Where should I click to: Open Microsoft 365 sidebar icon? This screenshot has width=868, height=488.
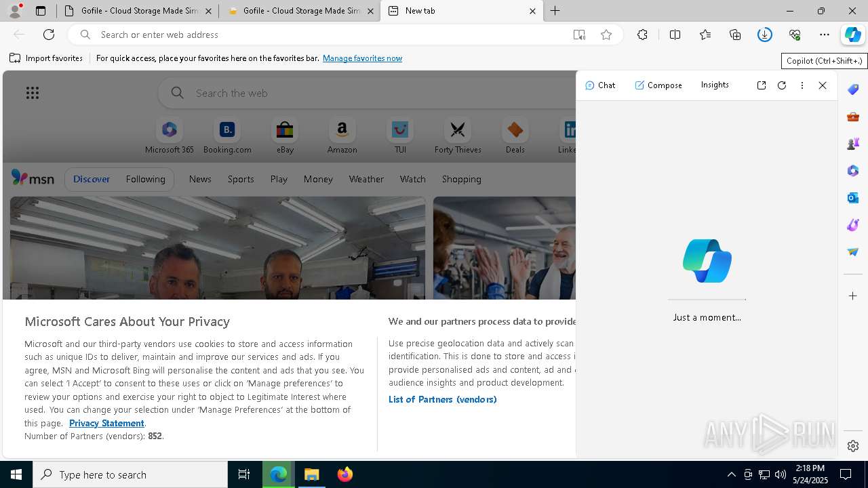coord(853,171)
